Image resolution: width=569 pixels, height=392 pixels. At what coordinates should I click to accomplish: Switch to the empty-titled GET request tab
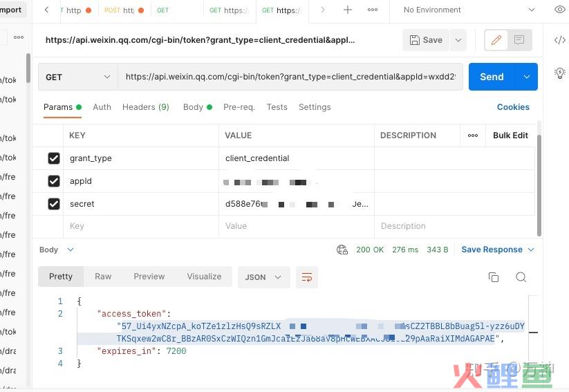(x=177, y=10)
